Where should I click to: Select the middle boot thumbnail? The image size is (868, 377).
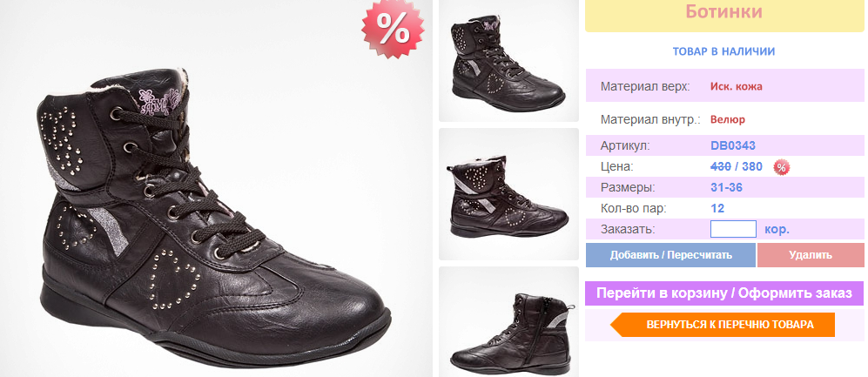tap(508, 193)
